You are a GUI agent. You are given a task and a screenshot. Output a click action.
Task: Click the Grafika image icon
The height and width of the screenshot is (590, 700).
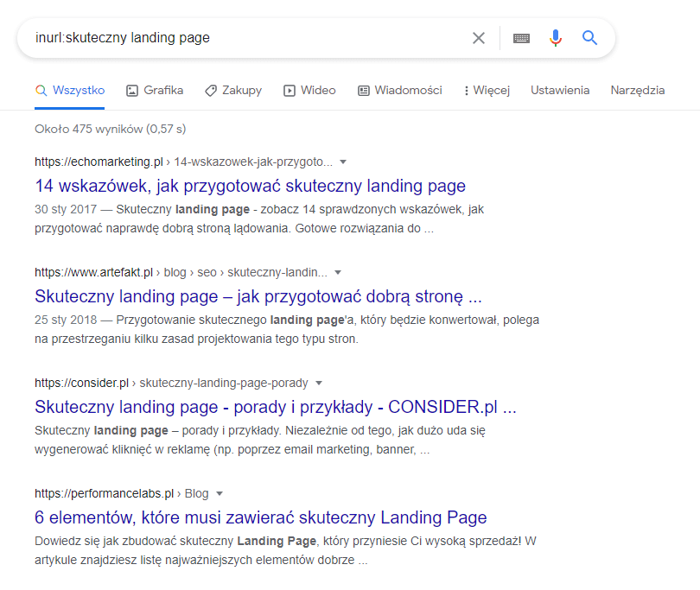[x=132, y=91]
